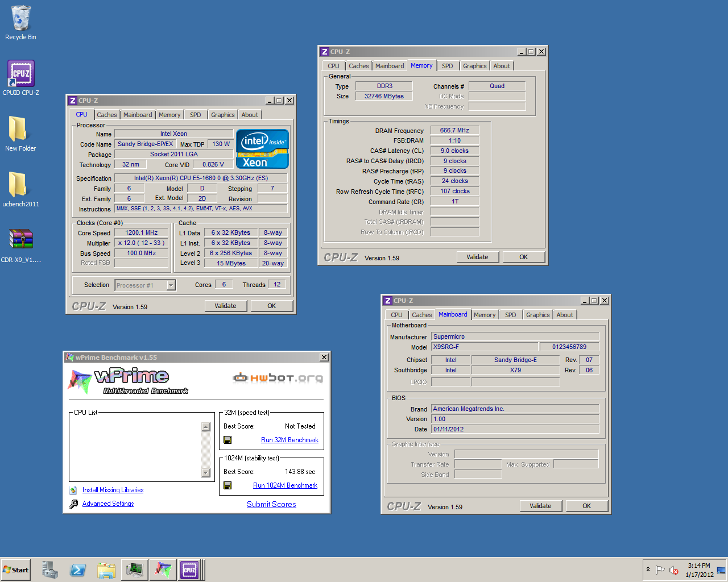
Task: Click the Core Speed value 1200.1 MHz
Action: [142, 233]
